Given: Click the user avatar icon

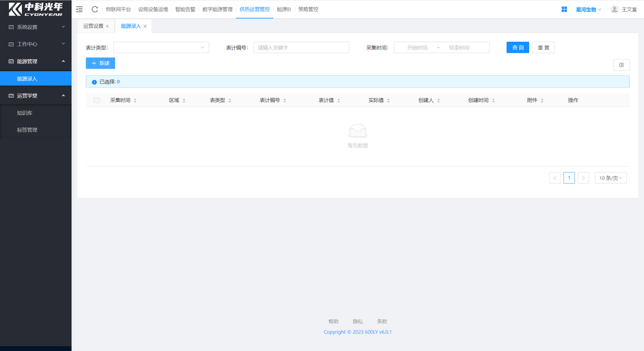Looking at the screenshot, I should tap(614, 9).
